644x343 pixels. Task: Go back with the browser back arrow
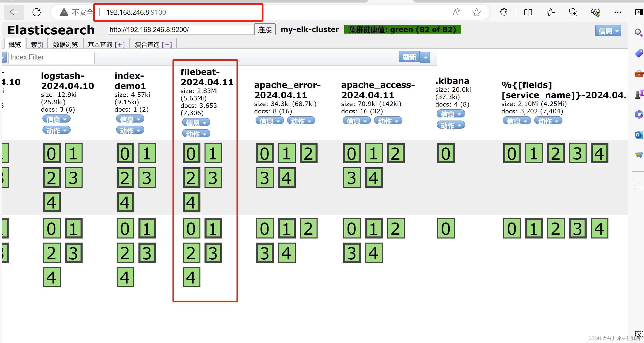point(14,12)
